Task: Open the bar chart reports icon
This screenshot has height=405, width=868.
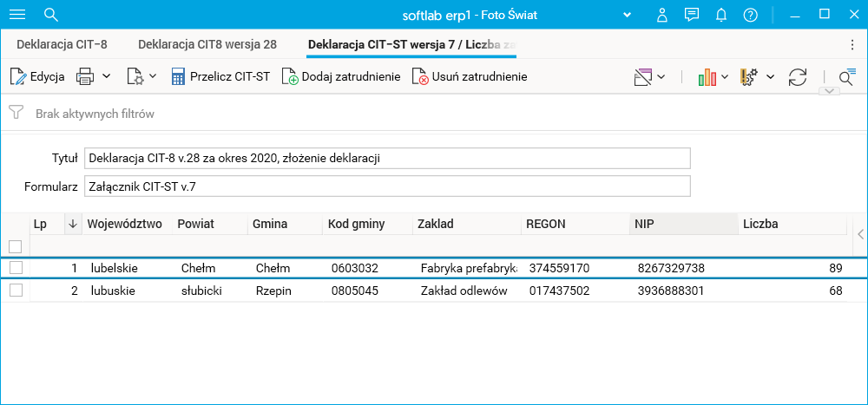Action: [x=707, y=76]
